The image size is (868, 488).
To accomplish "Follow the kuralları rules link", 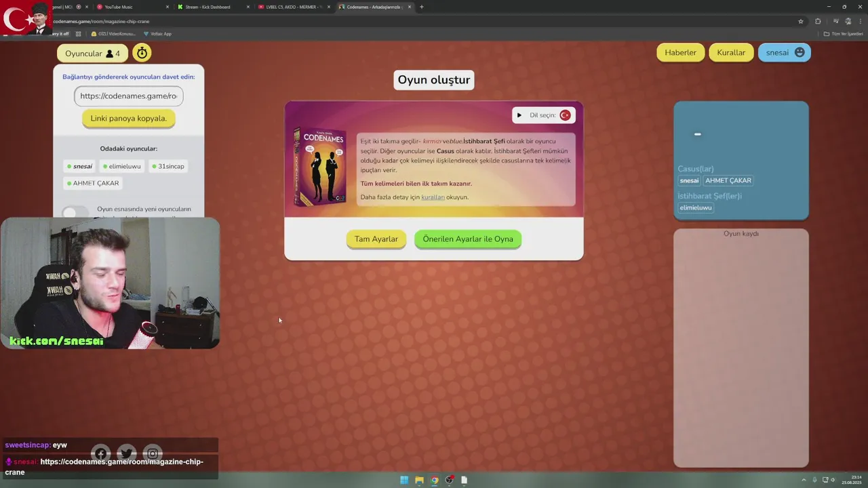I will pos(433,197).
